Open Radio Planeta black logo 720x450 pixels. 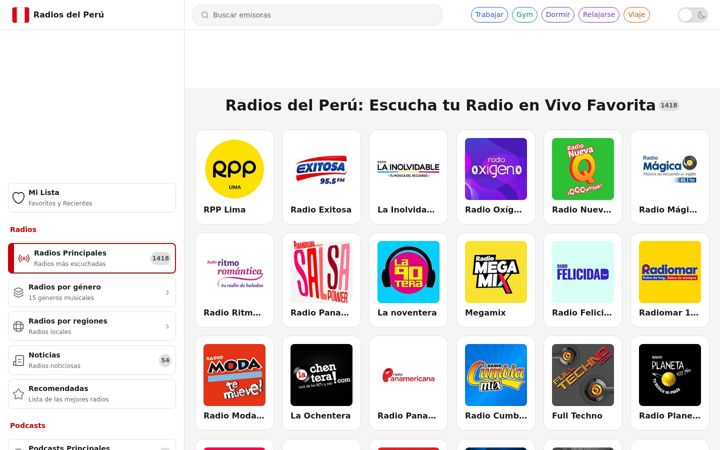click(x=670, y=375)
